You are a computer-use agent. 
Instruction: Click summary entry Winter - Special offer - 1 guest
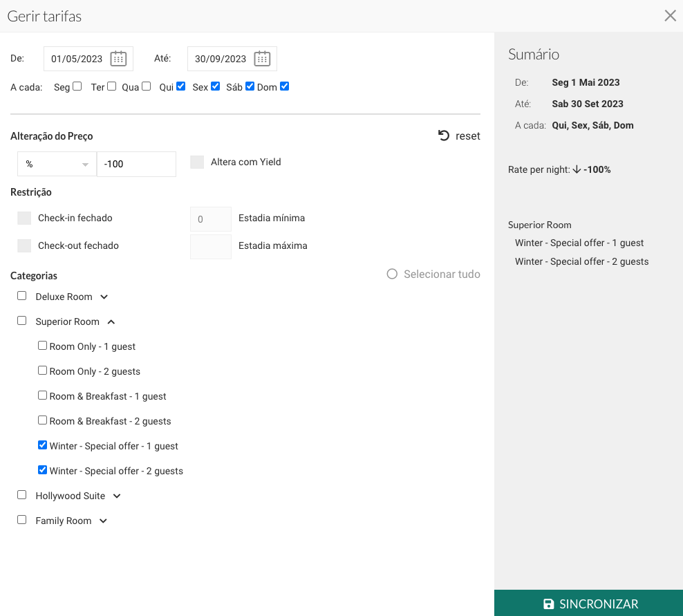[579, 243]
